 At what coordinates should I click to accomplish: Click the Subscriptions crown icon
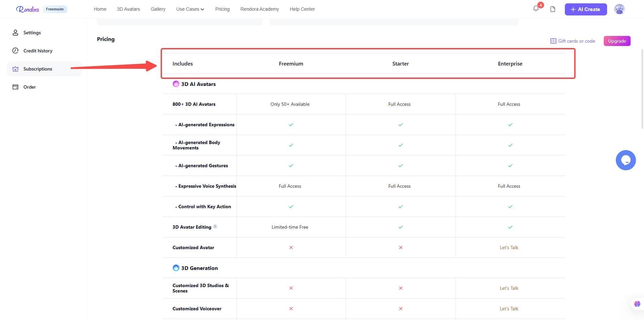click(x=15, y=69)
